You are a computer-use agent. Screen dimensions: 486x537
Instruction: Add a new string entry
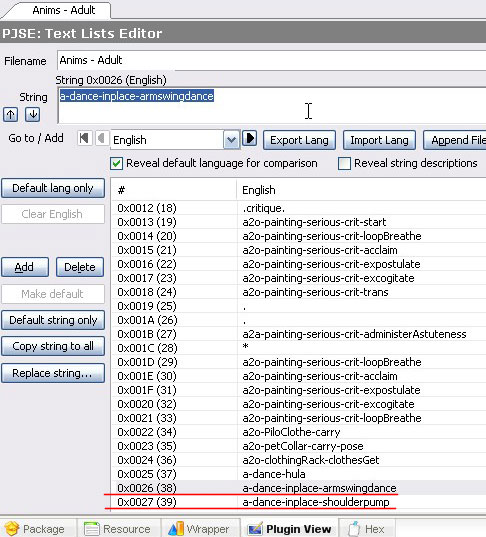(x=25, y=267)
